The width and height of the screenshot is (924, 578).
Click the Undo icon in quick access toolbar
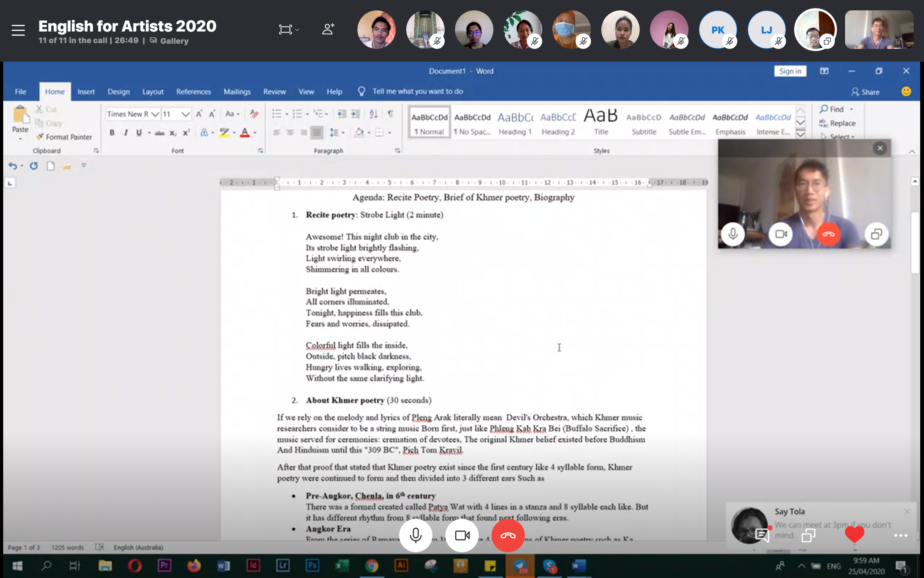13,166
